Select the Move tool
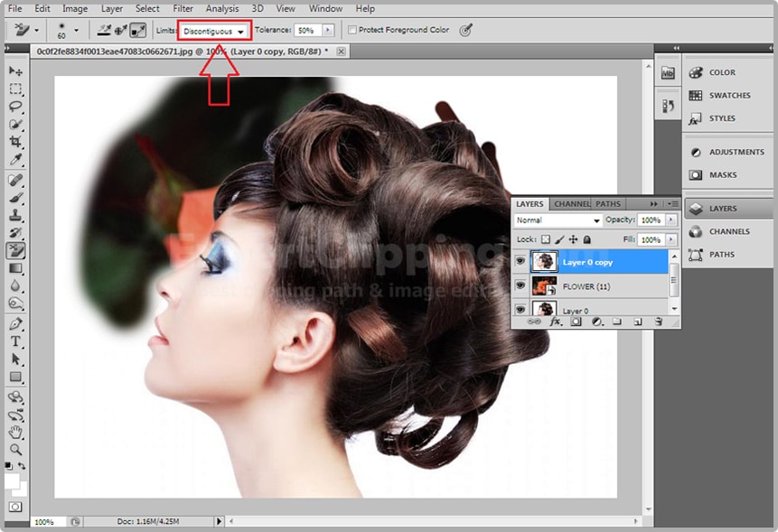The width and height of the screenshot is (778, 532). click(16, 71)
